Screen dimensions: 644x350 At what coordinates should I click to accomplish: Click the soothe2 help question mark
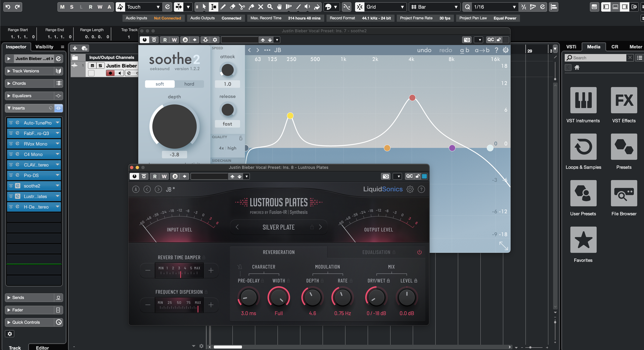[496, 50]
